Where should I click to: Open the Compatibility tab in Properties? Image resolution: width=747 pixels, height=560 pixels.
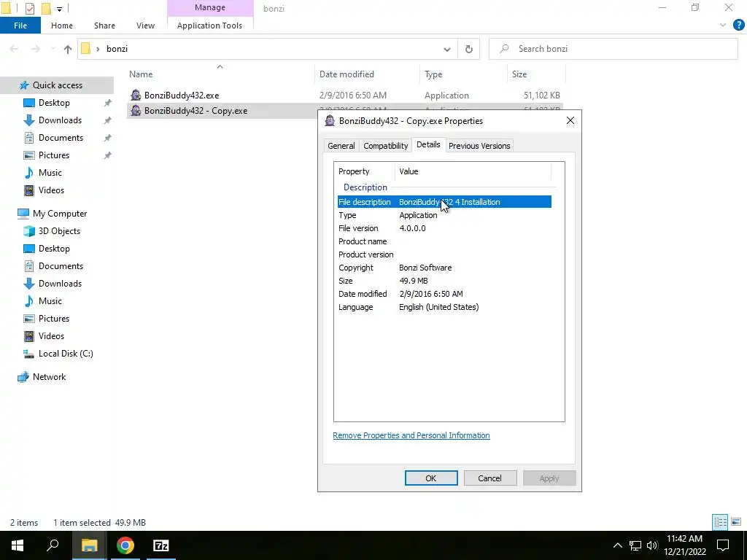[x=385, y=146]
